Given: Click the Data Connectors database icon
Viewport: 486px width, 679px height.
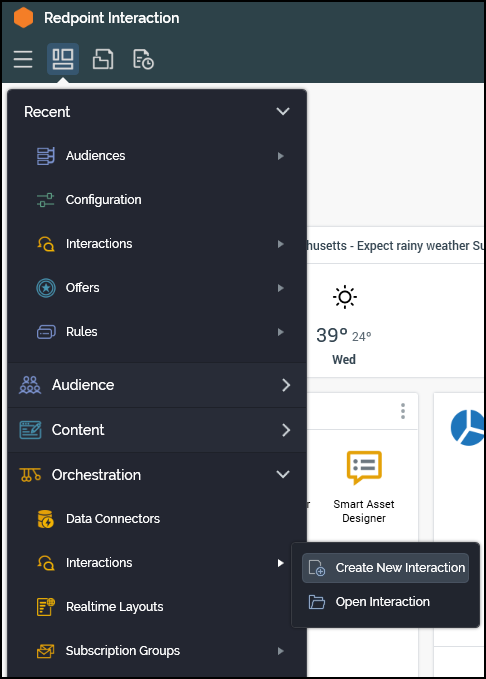Looking at the screenshot, I should 45,519.
